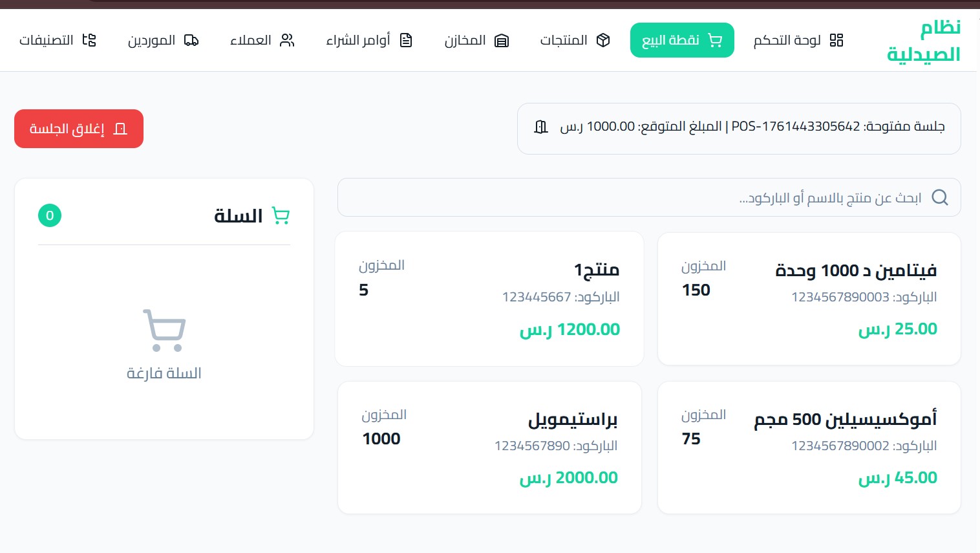Click the categories tag icon beside التصنيفات
The width and height of the screenshot is (980, 553).
(x=89, y=40)
